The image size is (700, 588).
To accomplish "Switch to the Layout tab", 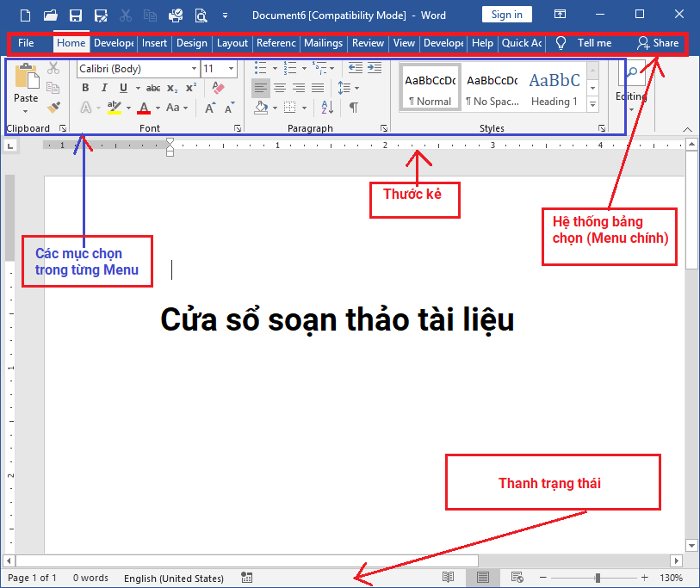I will (232, 43).
